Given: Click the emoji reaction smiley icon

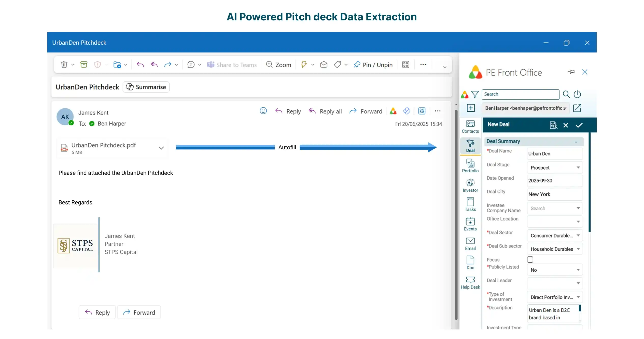Looking at the screenshot, I should (263, 111).
